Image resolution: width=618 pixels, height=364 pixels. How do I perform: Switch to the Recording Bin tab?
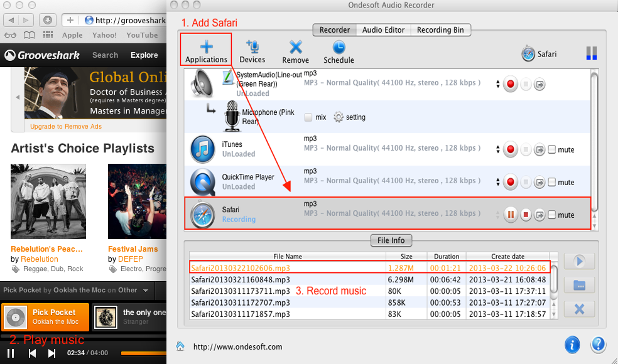[x=440, y=29]
